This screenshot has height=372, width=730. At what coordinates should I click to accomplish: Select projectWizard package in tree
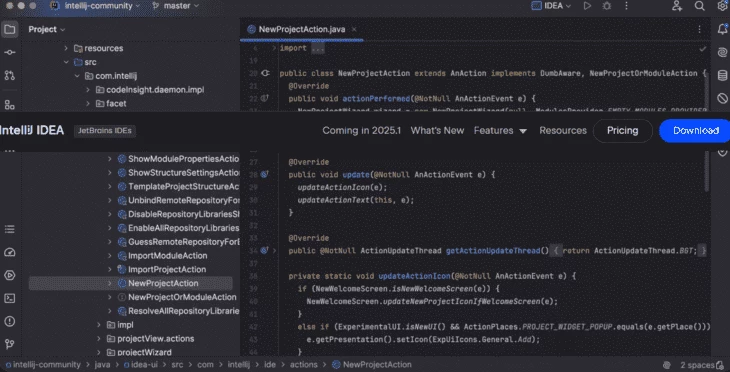(x=144, y=352)
